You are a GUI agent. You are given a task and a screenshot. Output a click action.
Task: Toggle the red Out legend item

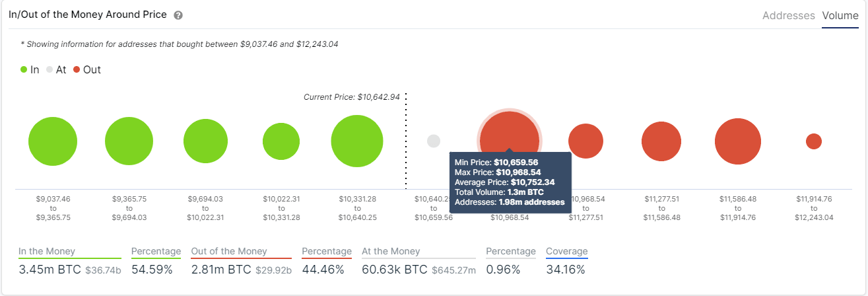click(x=87, y=69)
